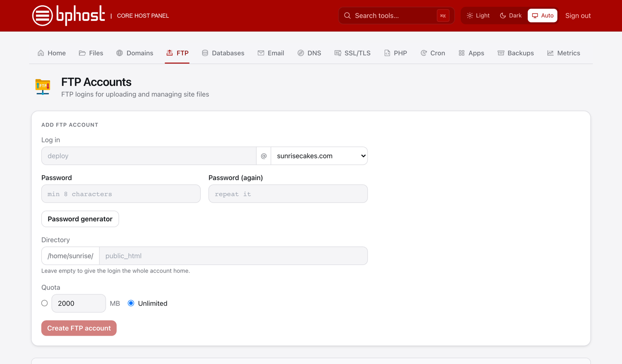Click the @ symbol addon
The height and width of the screenshot is (364, 622).
click(x=263, y=156)
